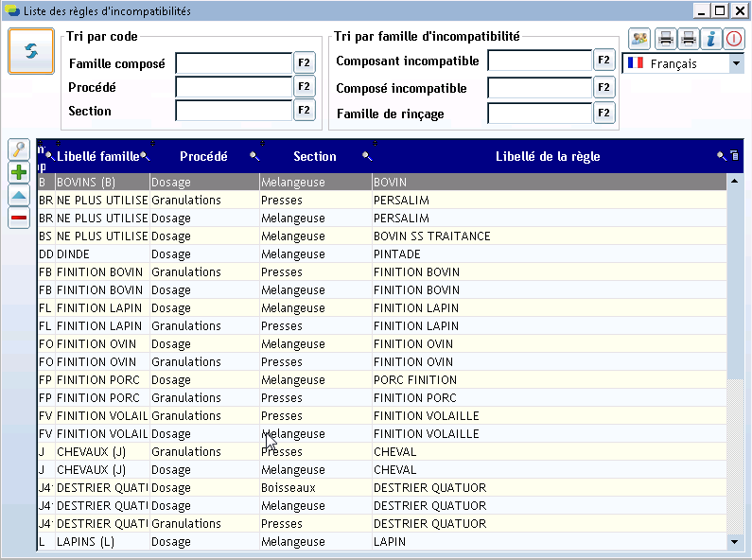Delete rule with red minus icon
Screen dimensions: 752x560
[19, 219]
